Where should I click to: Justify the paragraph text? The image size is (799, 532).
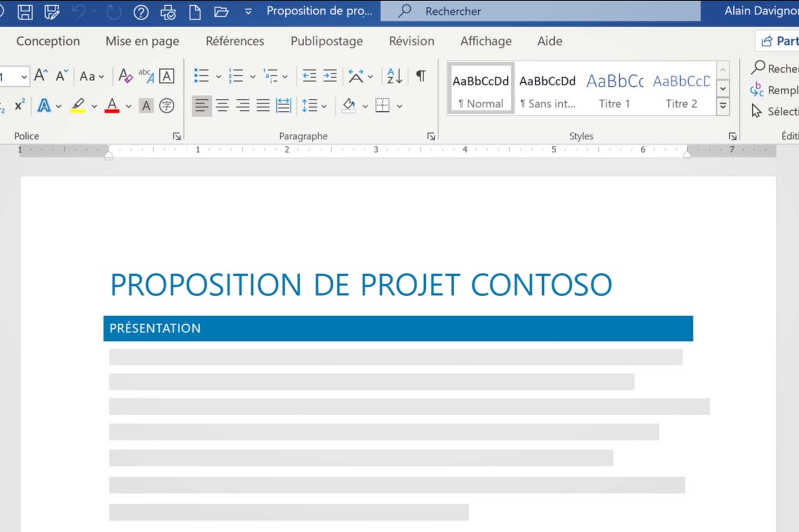[x=263, y=106]
